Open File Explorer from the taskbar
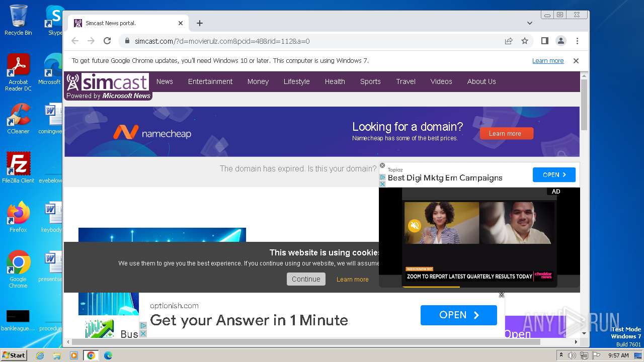Viewport: 644px width, 362px height. point(57,355)
